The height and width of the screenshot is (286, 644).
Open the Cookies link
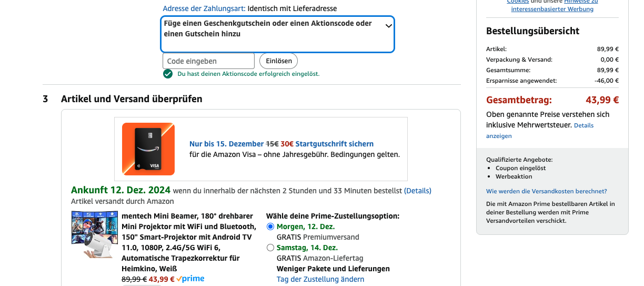pos(518,2)
